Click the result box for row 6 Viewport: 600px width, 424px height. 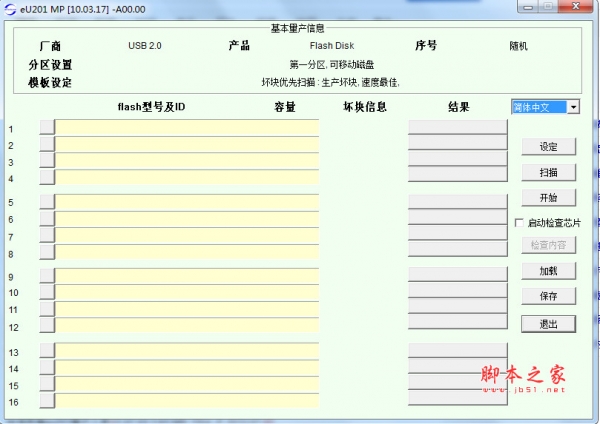458,217
